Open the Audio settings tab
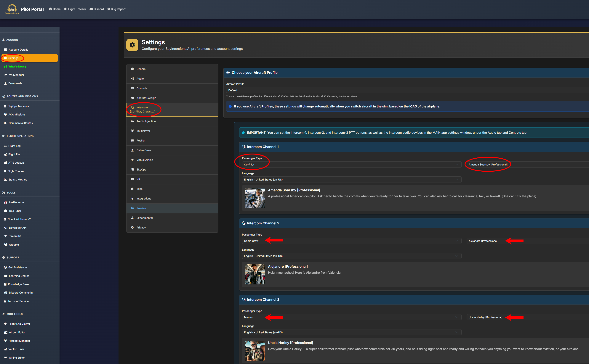This screenshot has width=589, height=364. 140,79
